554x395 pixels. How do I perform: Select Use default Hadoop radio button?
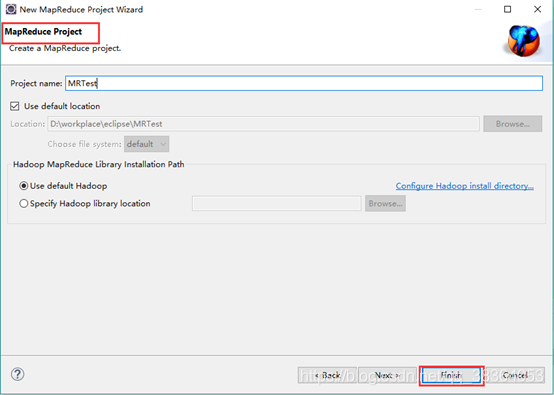(24, 186)
